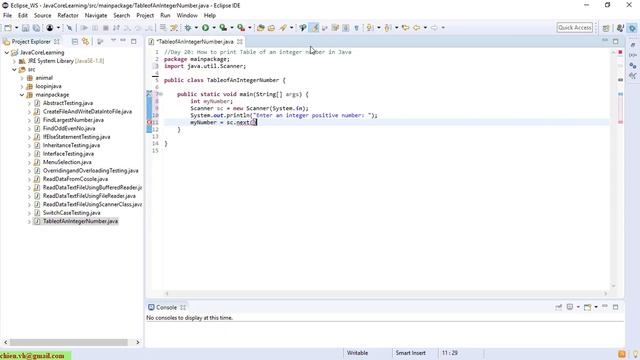Click the Save All toolbar icon
This screenshot has width=640, height=360.
(x=36, y=28)
